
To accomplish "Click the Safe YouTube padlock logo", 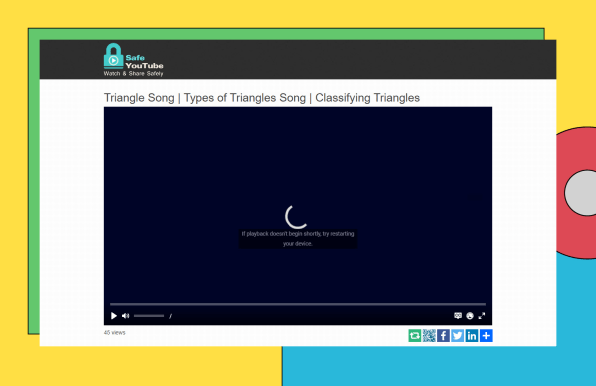I will coord(113,56).
